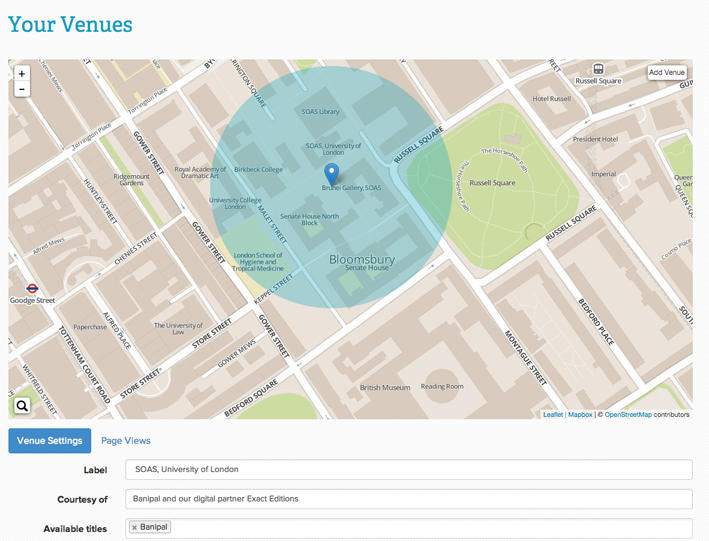This screenshot has width=709, height=541.
Task: Edit the Courtesy of input field
Action: tap(409, 499)
